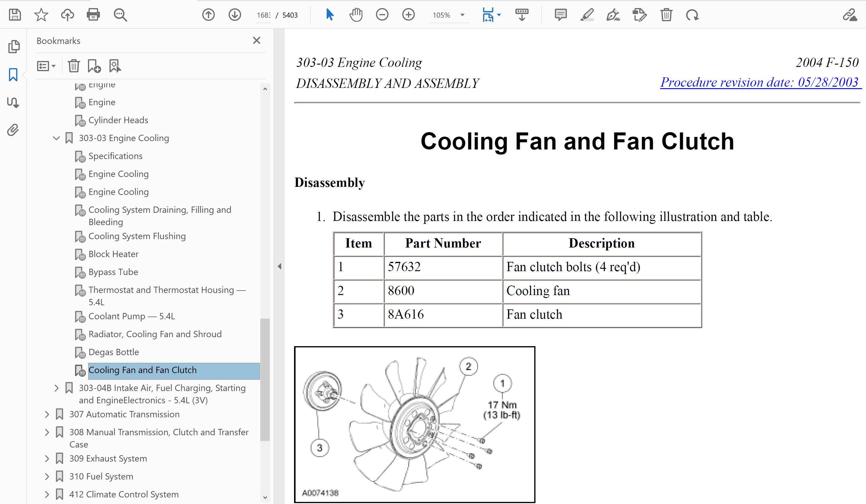Go to next page arrow

pos(235,15)
